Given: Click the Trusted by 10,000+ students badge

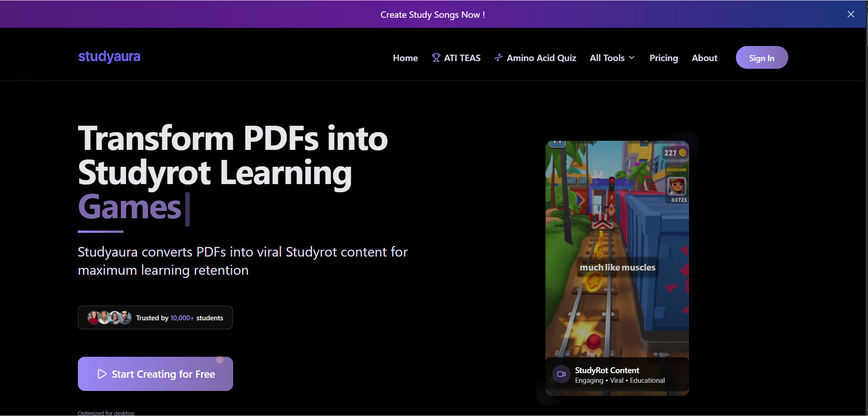Looking at the screenshot, I should point(155,318).
